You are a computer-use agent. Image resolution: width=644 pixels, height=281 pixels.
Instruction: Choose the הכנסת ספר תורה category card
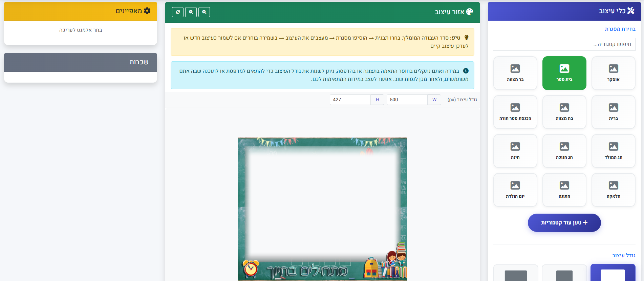(x=515, y=112)
